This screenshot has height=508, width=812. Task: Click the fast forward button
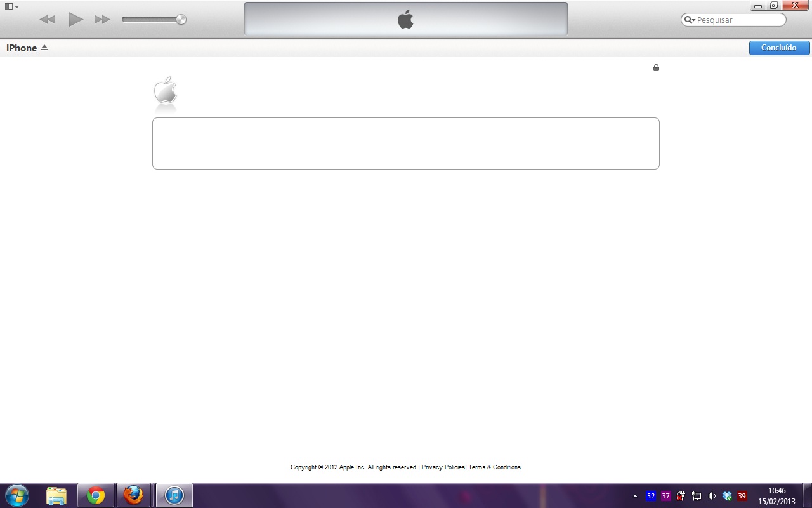tap(102, 20)
